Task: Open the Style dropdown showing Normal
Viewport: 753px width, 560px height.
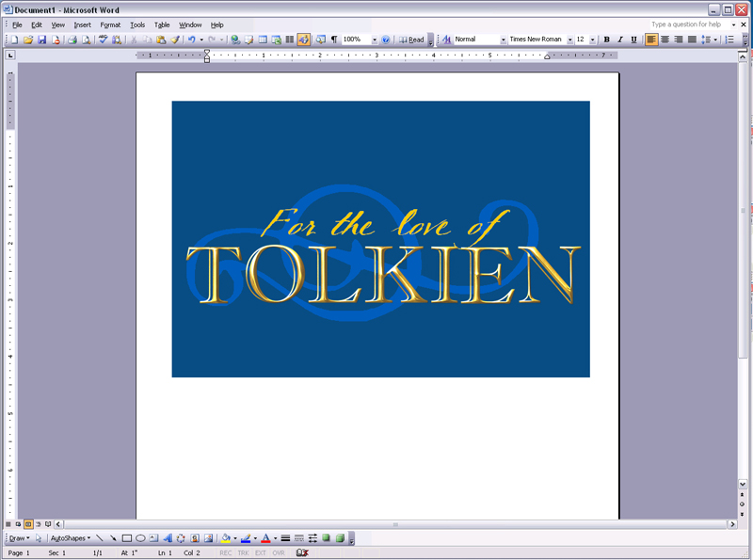Action: pos(504,40)
